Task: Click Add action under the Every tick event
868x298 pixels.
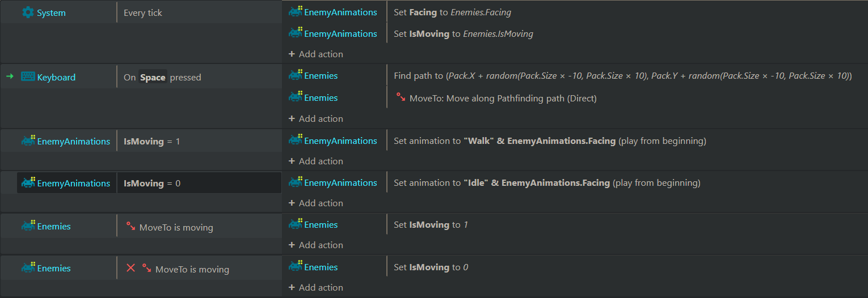Action: [316, 54]
